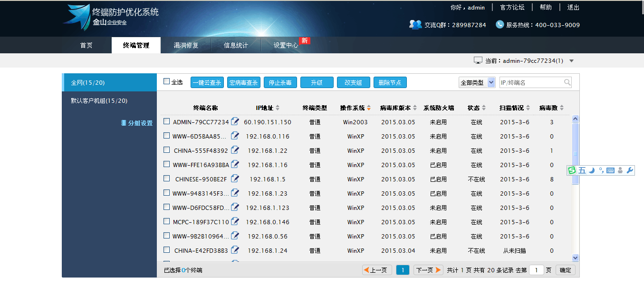
Task: Check the WWW-FFE16A93BBA row checkbox
Action: [x=166, y=164]
